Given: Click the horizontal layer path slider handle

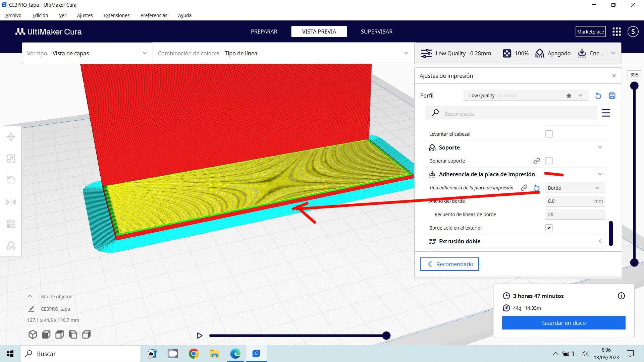Looking at the screenshot, I should (386, 336).
